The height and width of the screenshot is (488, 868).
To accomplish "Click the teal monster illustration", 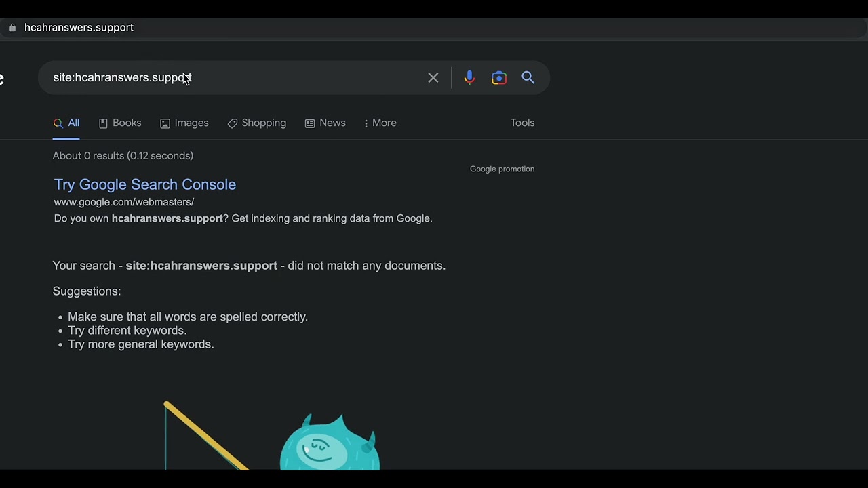I will (x=330, y=444).
